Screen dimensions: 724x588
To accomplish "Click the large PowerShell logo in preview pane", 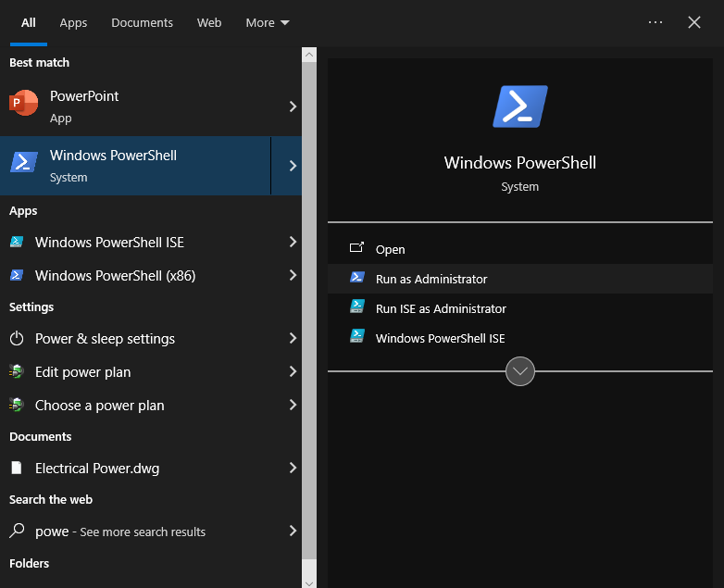I will (520, 106).
